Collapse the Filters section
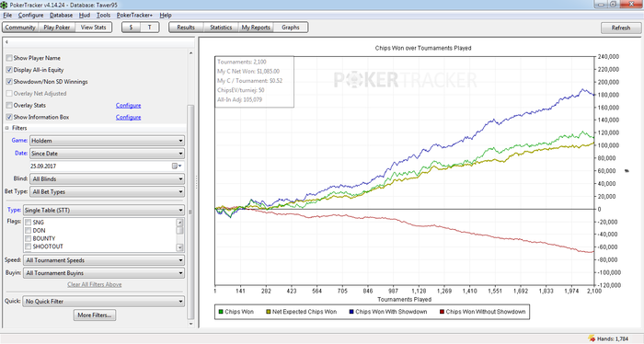Viewport: 644px width, 344px height. pos(7,128)
